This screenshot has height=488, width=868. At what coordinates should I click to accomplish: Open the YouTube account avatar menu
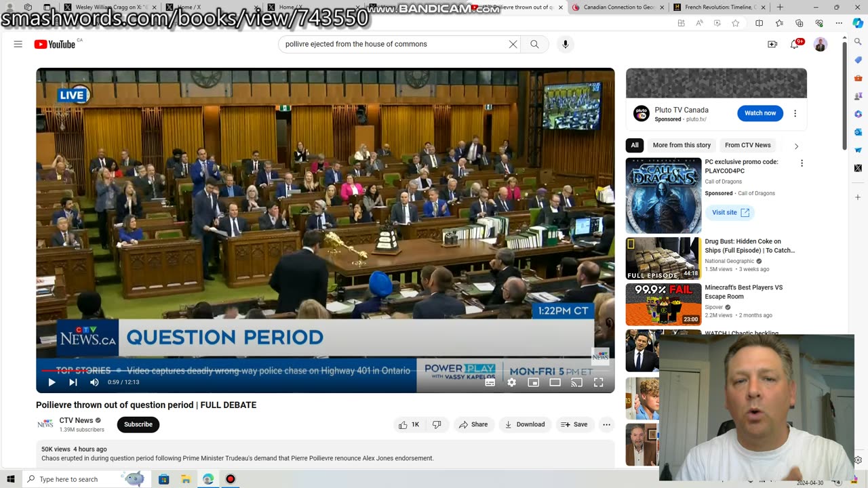[820, 44]
